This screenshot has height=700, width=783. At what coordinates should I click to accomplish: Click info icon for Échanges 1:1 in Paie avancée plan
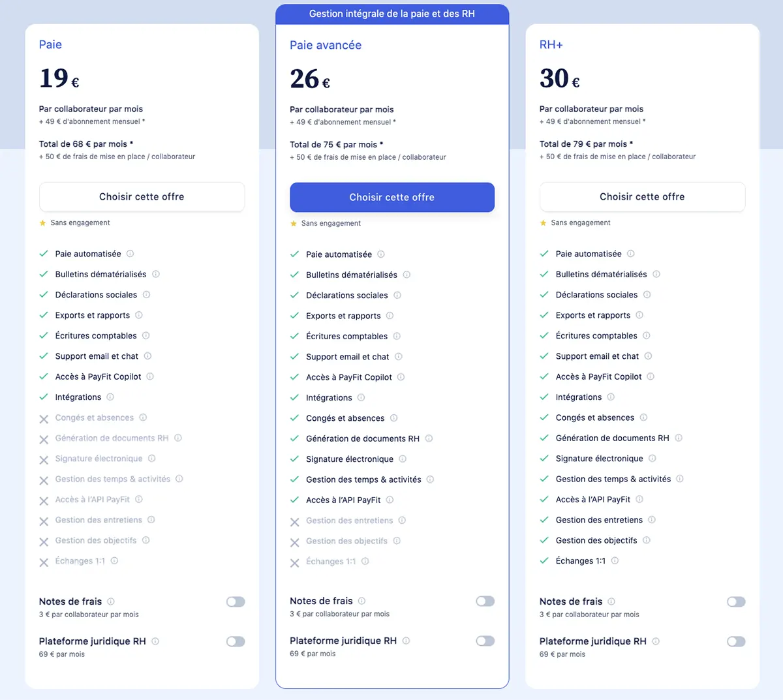(365, 561)
